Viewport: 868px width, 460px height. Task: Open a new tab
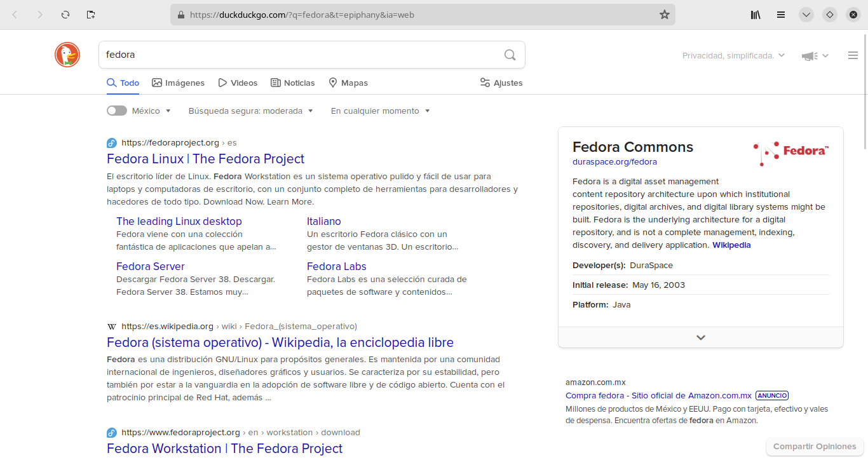tap(91, 15)
